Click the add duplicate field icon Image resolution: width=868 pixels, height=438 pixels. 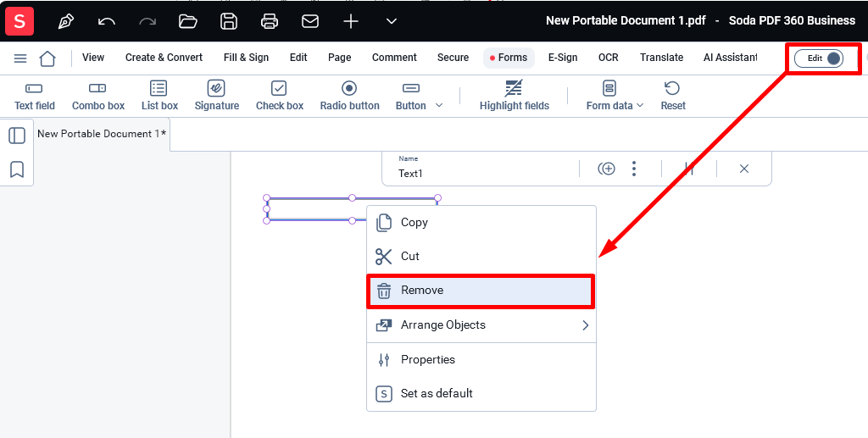point(607,169)
